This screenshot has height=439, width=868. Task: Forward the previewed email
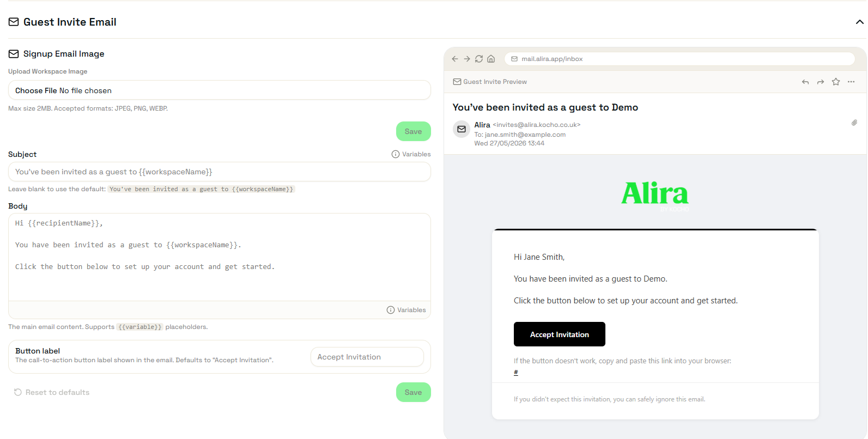tap(821, 82)
